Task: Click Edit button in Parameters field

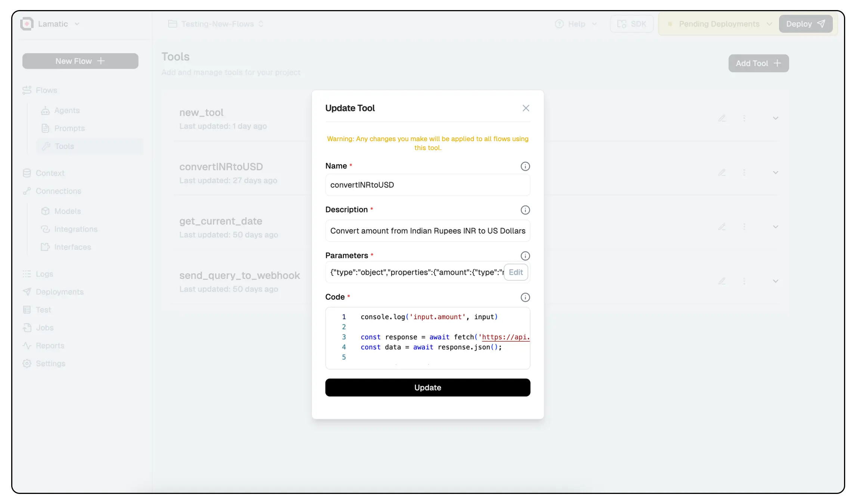Action: (x=516, y=272)
